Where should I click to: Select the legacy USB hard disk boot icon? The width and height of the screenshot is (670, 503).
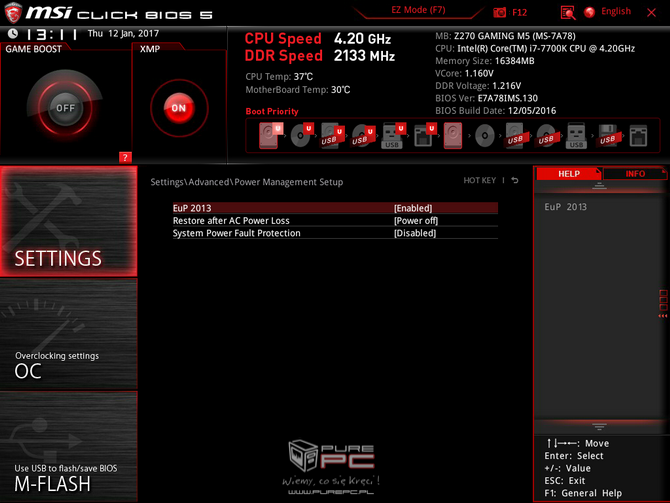pyautogui.click(x=515, y=136)
